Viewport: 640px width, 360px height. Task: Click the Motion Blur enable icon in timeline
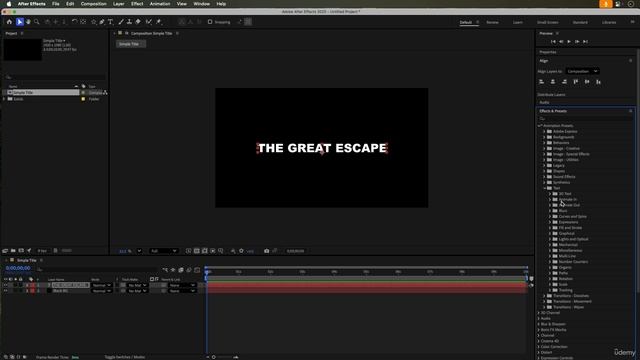click(x=189, y=270)
